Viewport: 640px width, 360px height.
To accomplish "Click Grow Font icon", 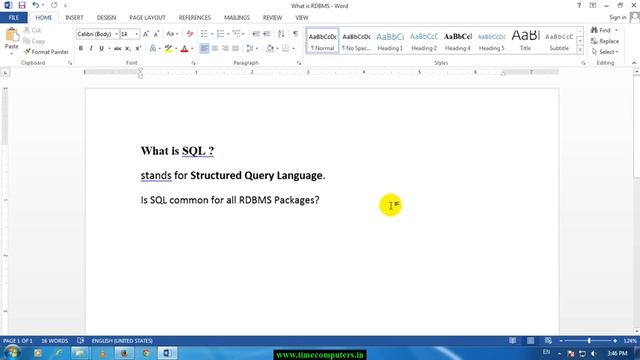I will [146, 34].
